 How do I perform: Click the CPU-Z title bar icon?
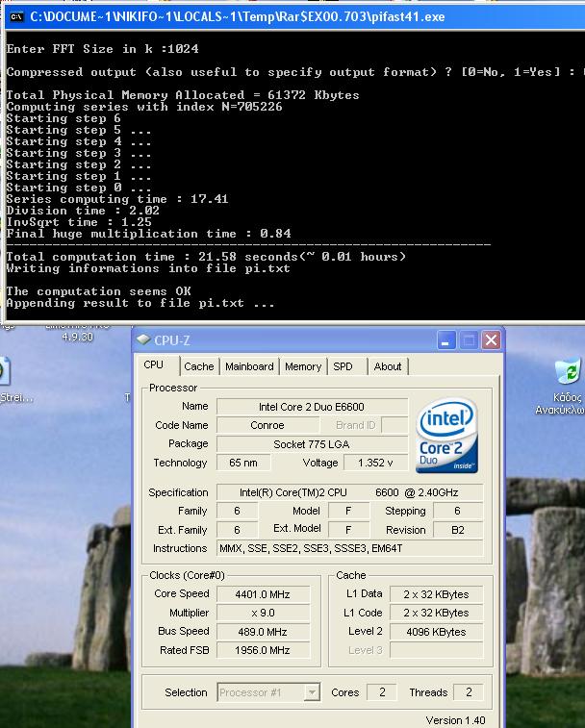(143, 339)
